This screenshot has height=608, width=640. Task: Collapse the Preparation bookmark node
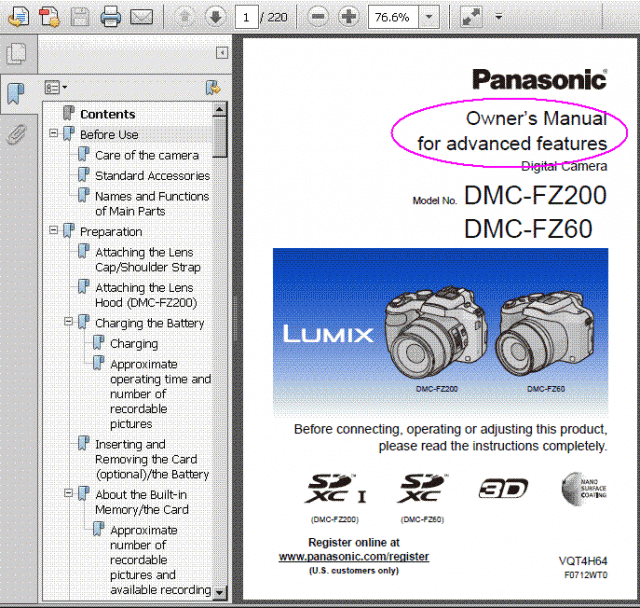(x=53, y=230)
